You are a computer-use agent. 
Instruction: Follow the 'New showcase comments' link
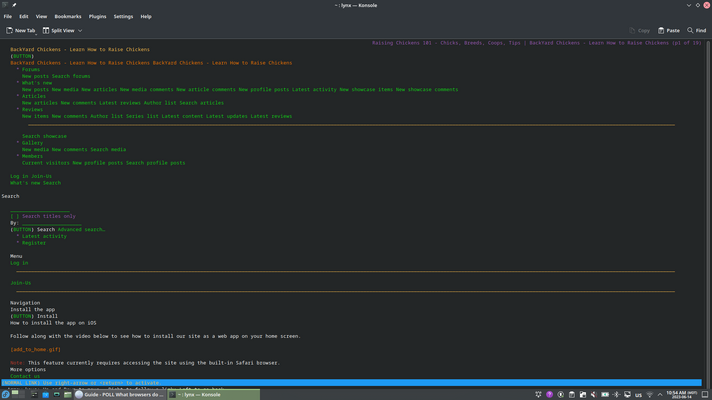pyautogui.click(x=427, y=89)
